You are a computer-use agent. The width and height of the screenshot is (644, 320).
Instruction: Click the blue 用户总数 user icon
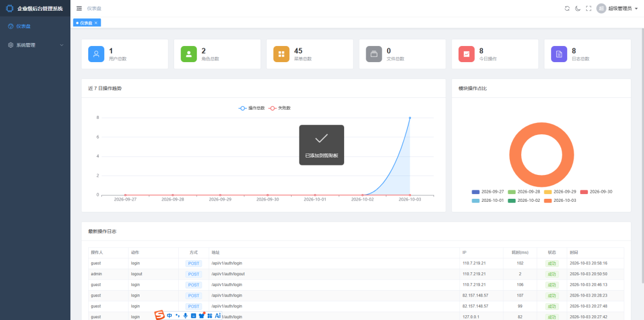point(96,54)
